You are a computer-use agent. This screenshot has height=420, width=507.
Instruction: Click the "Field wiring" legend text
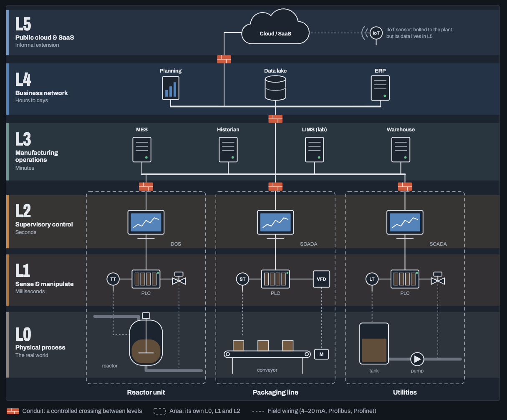[321, 411]
